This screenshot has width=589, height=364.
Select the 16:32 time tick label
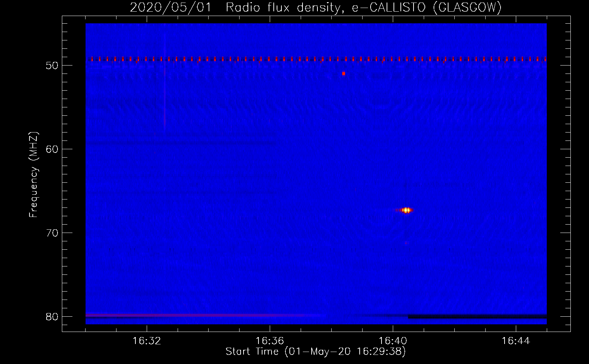147,341
